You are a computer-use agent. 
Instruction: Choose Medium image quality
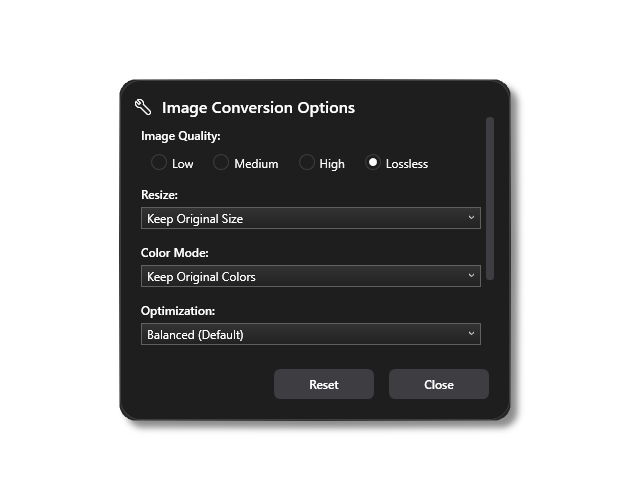click(x=221, y=162)
